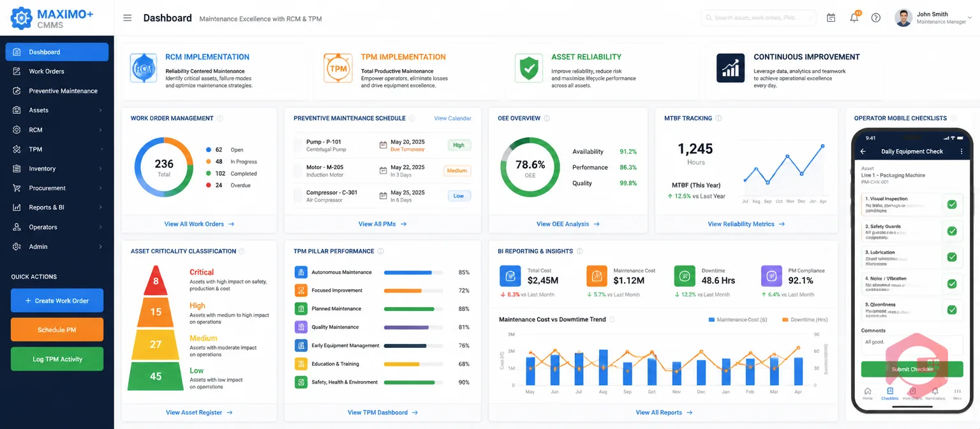This screenshot has width=980, height=429.
Task: Click the help question mark icon
Action: [876, 18]
